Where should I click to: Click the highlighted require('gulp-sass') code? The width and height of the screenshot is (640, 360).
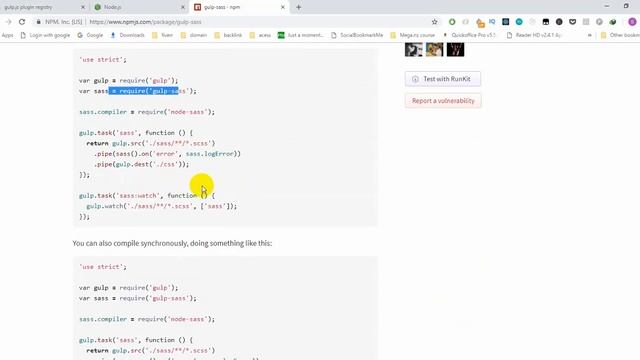[144, 91]
